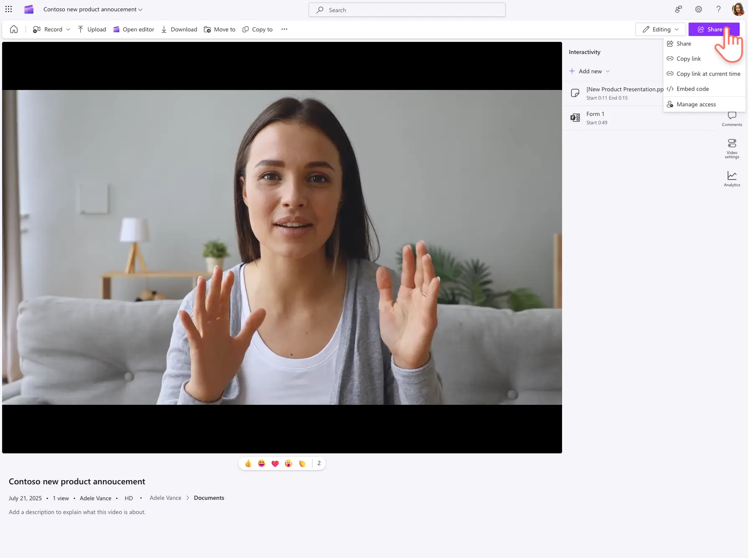Add a description to the video
Viewport: 756px width, 558px height.
click(x=77, y=512)
